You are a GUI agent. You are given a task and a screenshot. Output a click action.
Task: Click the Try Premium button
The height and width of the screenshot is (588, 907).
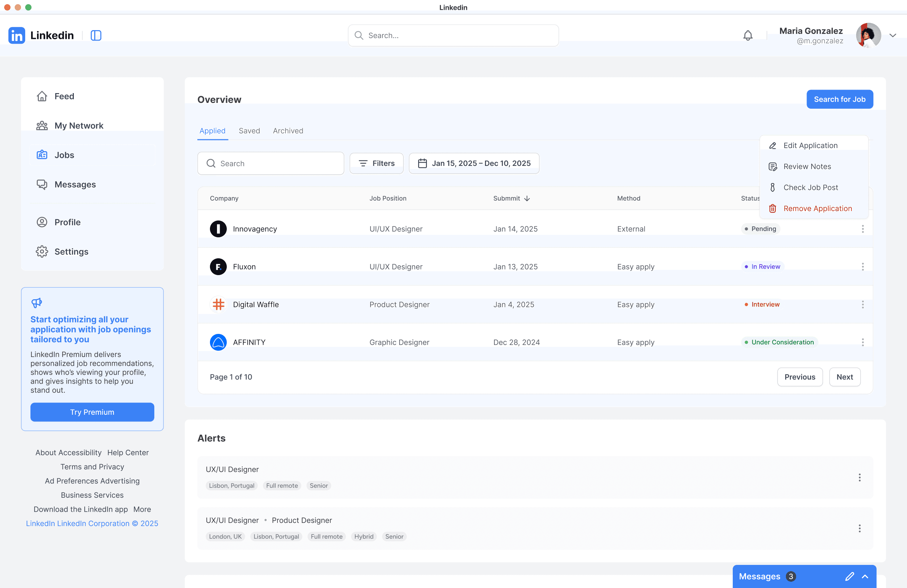(x=92, y=412)
